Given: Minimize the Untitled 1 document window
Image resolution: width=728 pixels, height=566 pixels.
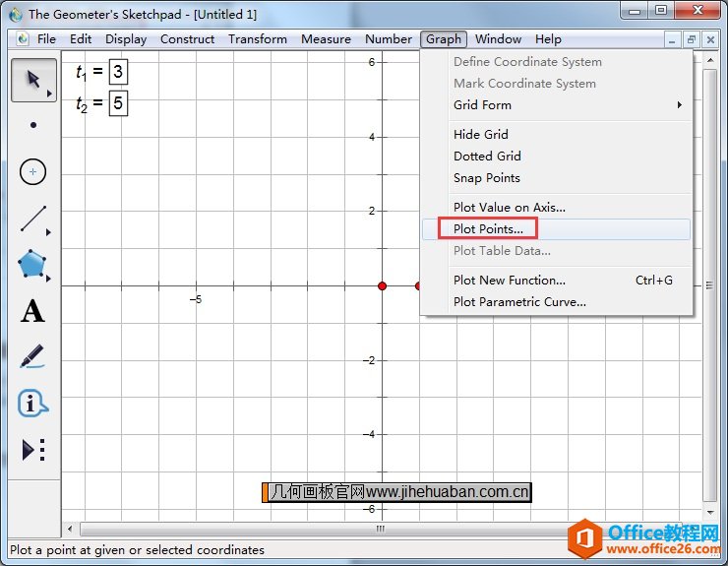Looking at the screenshot, I should click(x=672, y=40).
